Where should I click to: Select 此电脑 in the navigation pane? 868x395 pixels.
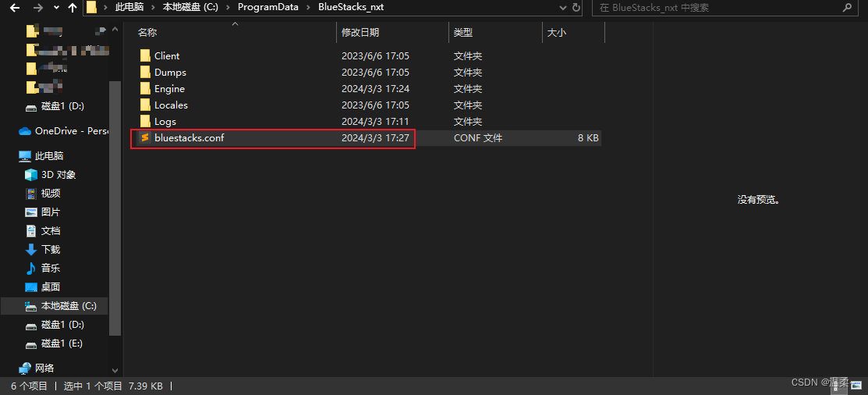coord(49,156)
